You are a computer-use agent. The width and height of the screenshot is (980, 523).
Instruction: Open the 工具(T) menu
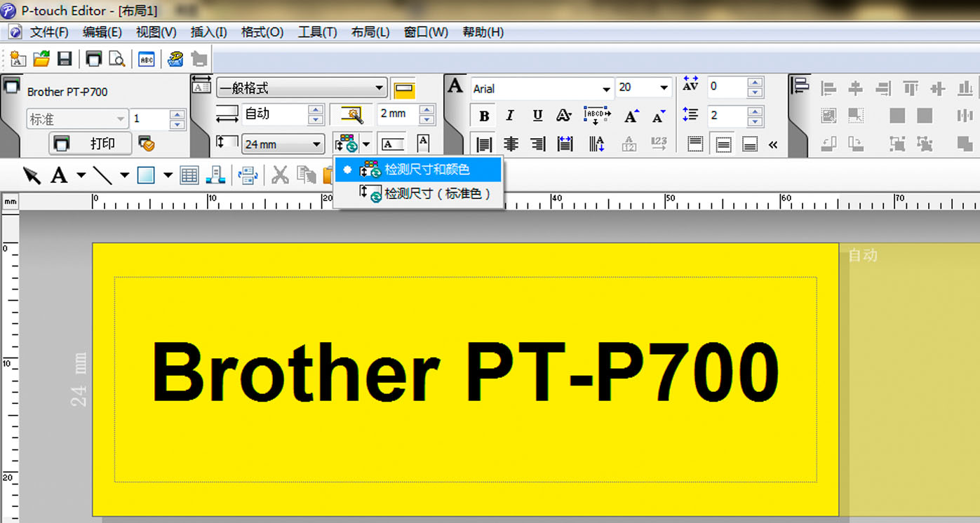pyautogui.click(x=318, y=32)
